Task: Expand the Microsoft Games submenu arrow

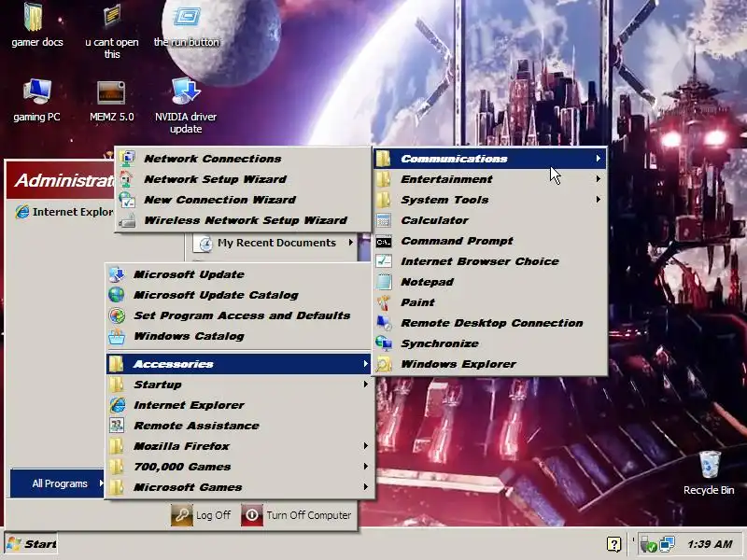Action: [365, 486]
